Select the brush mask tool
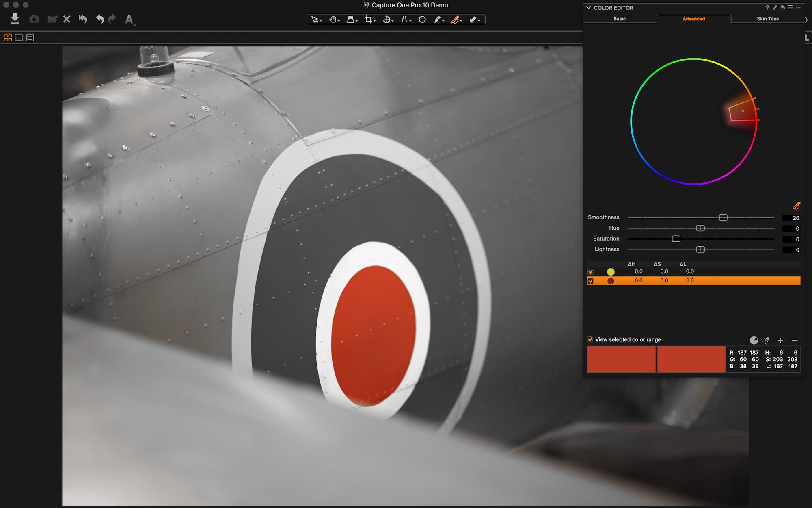This screenshot has width=812, height=508. click(x=438, y=20)
